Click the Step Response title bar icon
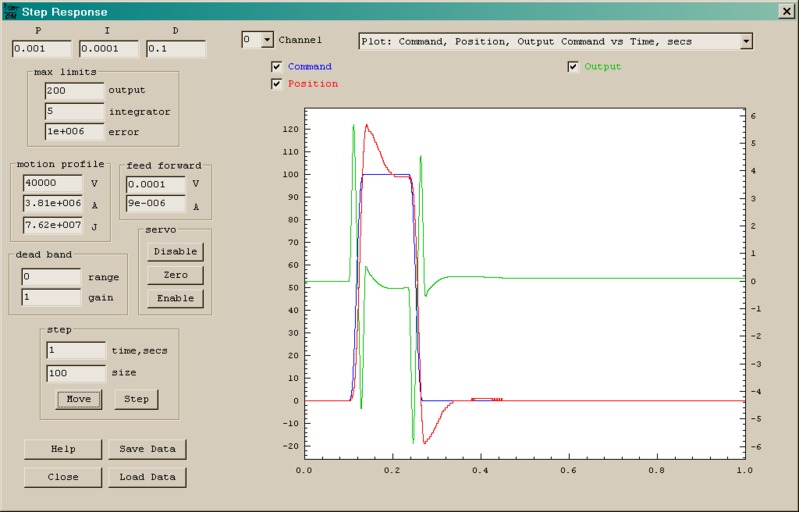This screenshot has height=512, width=799. [10, 11]
